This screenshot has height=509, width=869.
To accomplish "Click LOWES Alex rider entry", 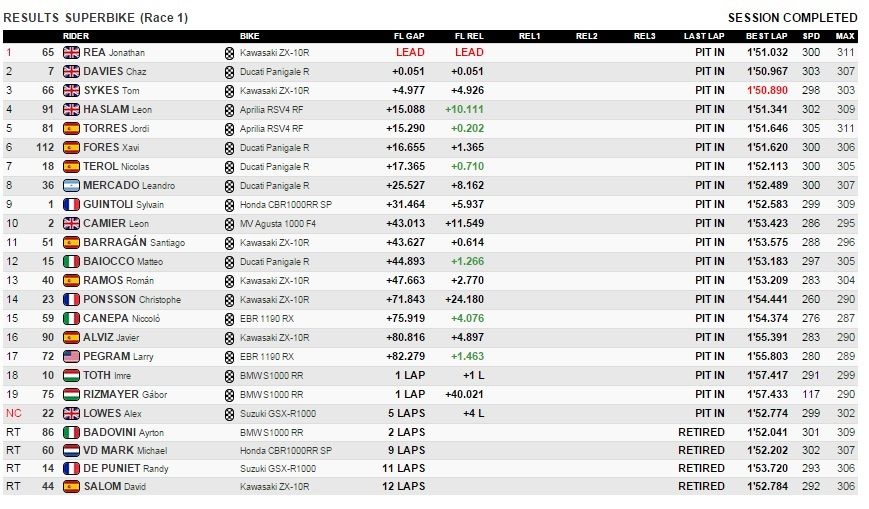I will click(x=113, y=414).
